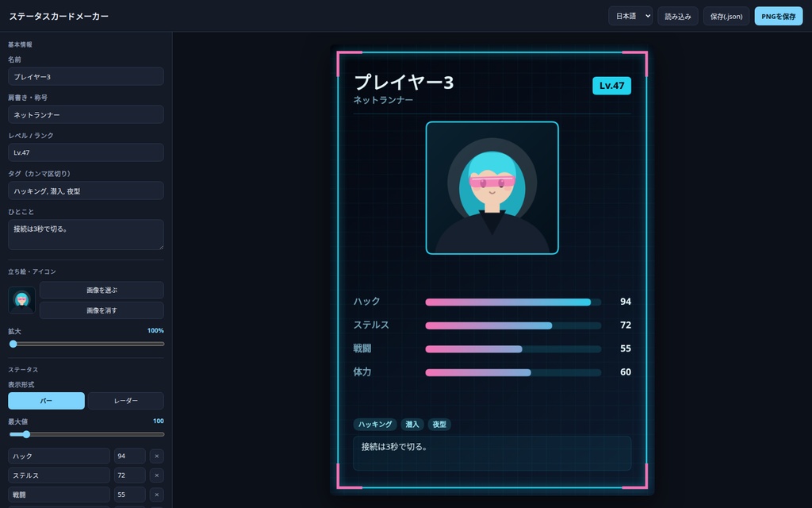Click the character portrait on card
This screenshot has width=812, height=508.
pos(492,188)
